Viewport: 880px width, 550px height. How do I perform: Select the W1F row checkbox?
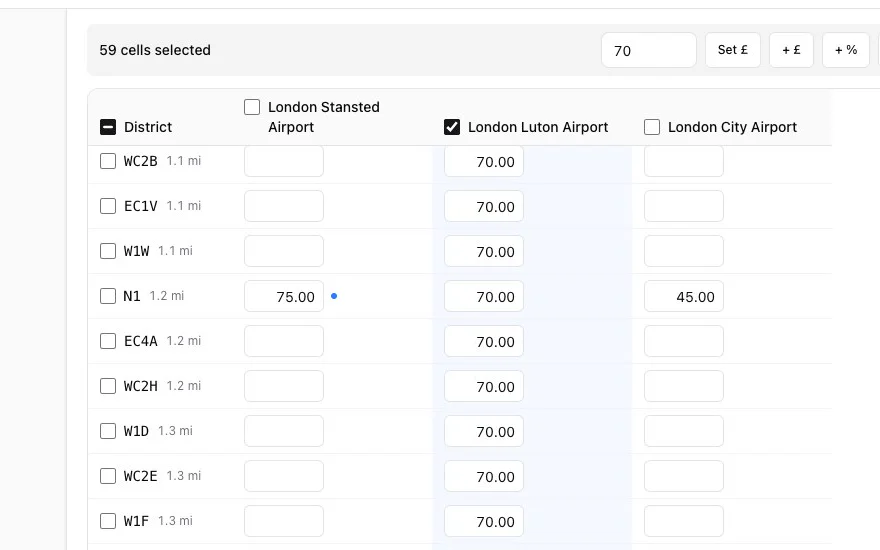tap(108, 520)
